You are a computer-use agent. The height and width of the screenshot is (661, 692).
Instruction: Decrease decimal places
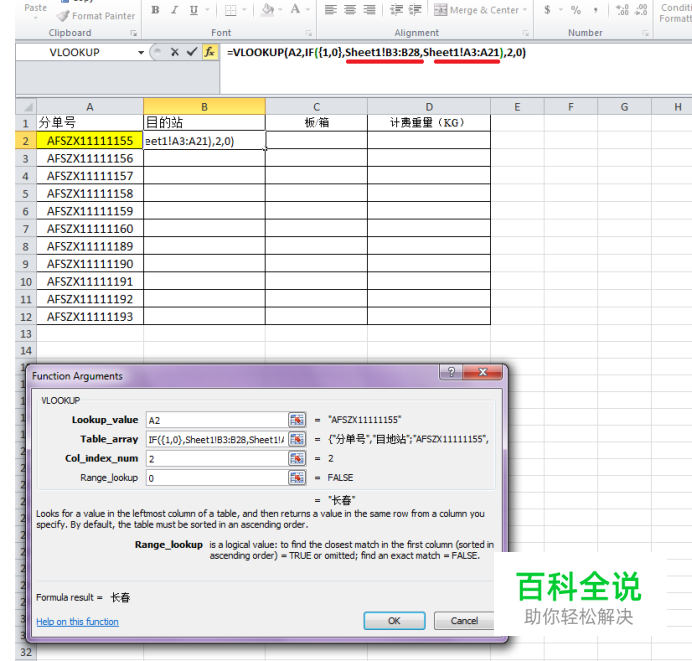[x=641, y=10]
